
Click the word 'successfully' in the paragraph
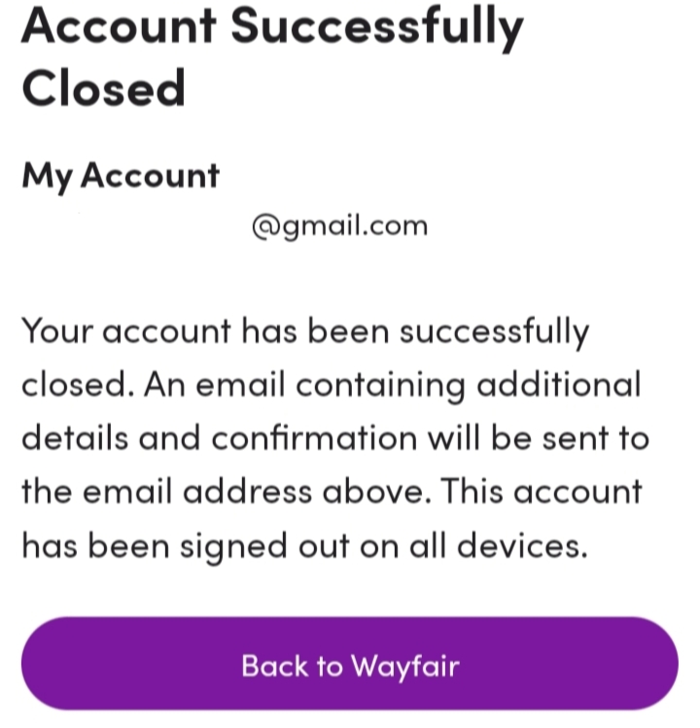[495, 331]
